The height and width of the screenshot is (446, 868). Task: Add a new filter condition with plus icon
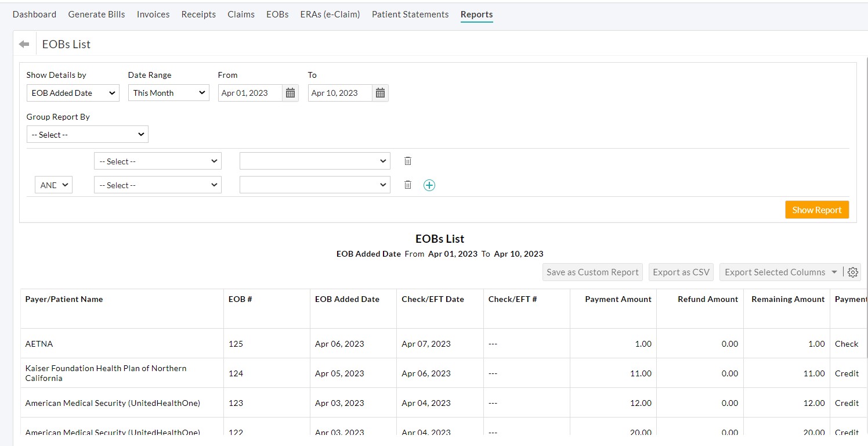tap(429, 185)
